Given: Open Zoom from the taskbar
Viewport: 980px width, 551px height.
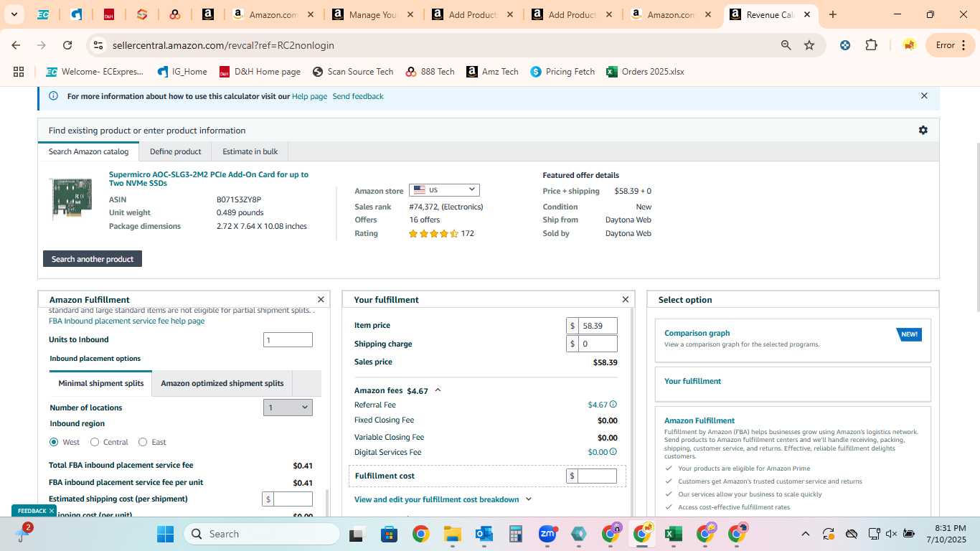Looking at the screenshot, I should [547, 534].
